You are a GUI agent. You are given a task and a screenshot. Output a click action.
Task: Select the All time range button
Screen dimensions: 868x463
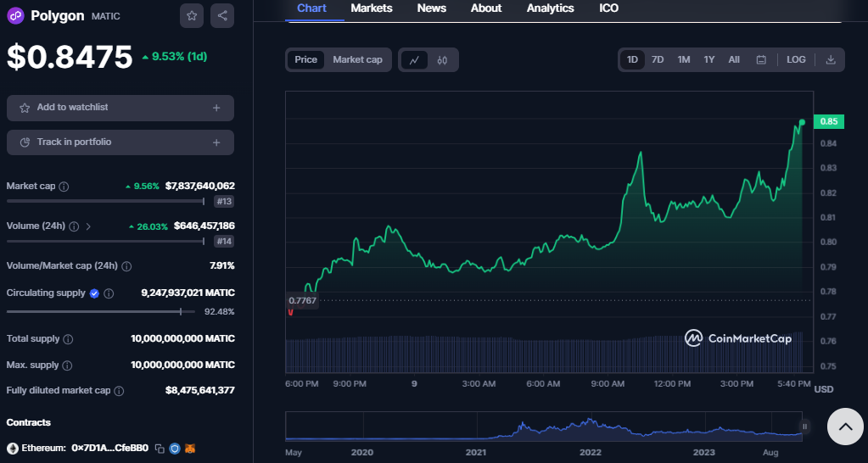[734, 59]
